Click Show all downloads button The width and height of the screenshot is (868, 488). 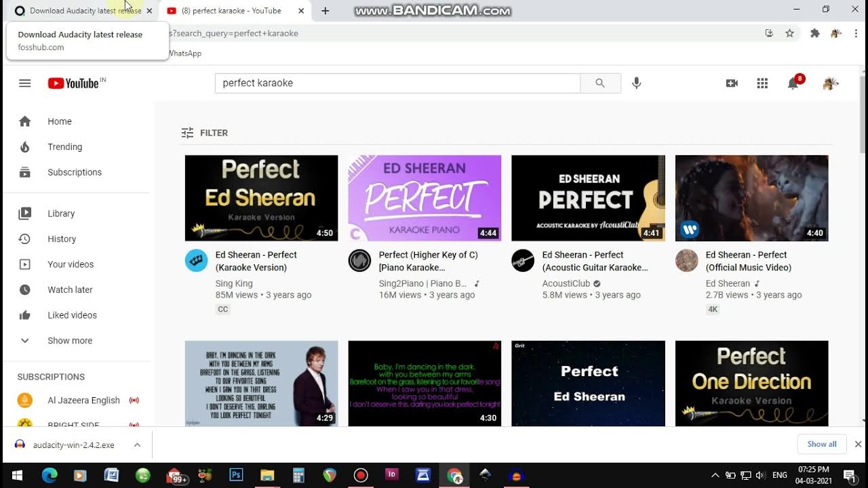pos(822,444)
